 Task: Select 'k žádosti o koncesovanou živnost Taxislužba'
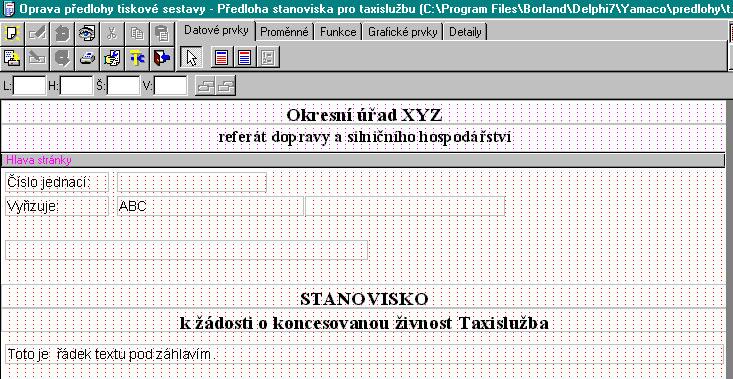(364, 322)
